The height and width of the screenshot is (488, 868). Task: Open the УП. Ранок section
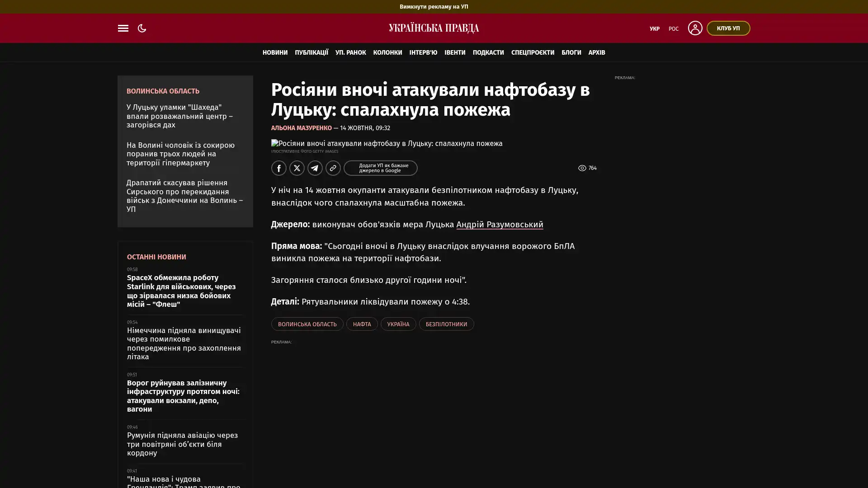[x=351, y=52]
